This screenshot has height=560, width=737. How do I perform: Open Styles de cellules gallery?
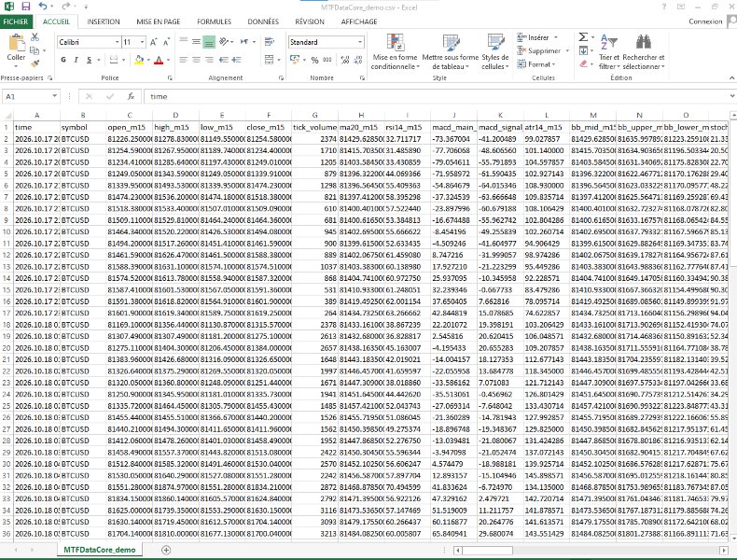click(495, 51)
